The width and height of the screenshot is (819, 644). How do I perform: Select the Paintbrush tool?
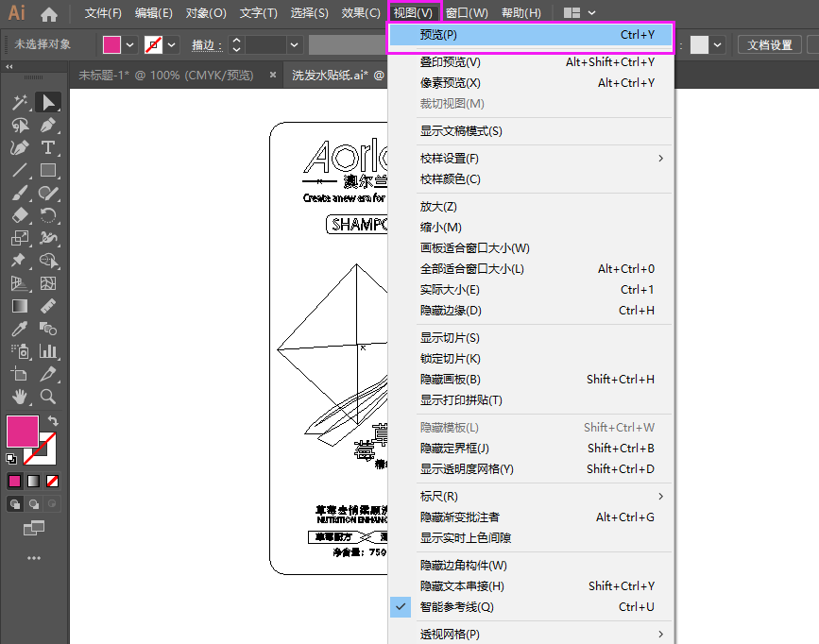(x=19, y=193)
